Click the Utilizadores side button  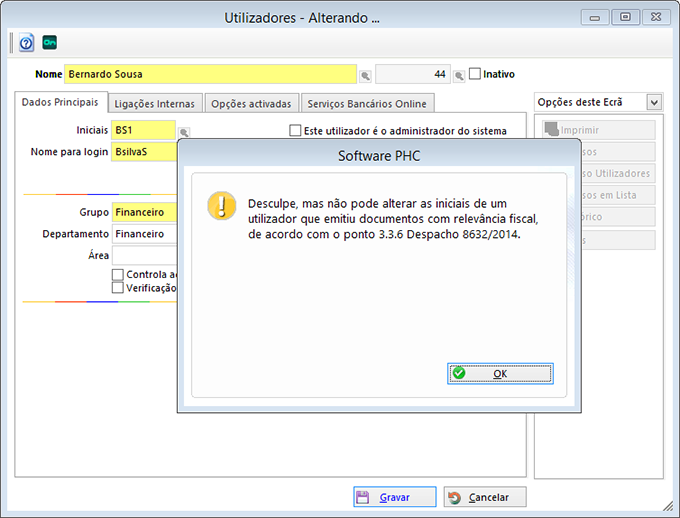tap(618, 173)
